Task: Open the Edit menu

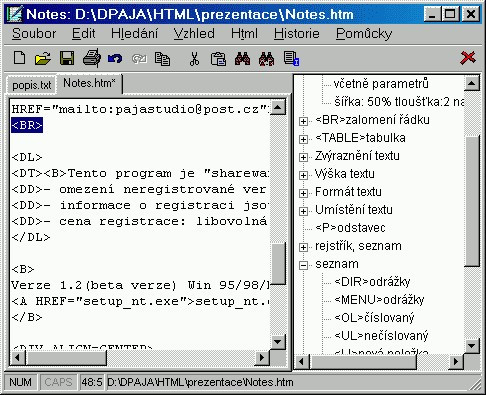Action: pos(83,34)
